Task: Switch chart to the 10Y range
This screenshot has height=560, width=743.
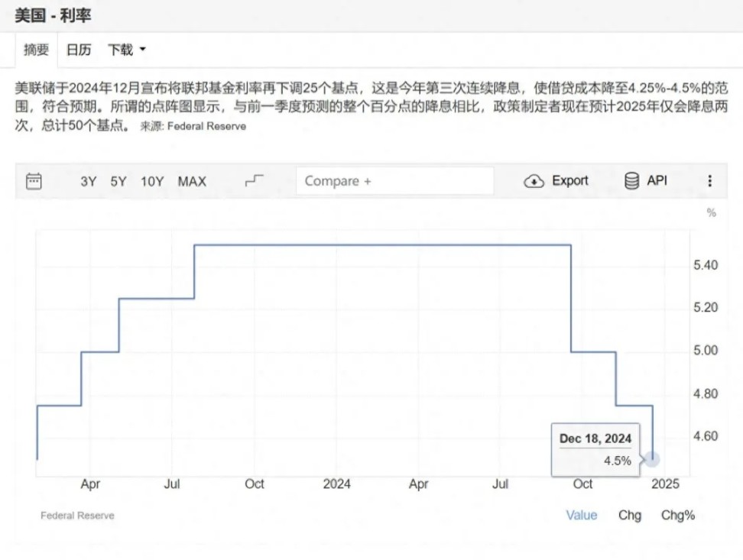Action: [x=152, y=181]
